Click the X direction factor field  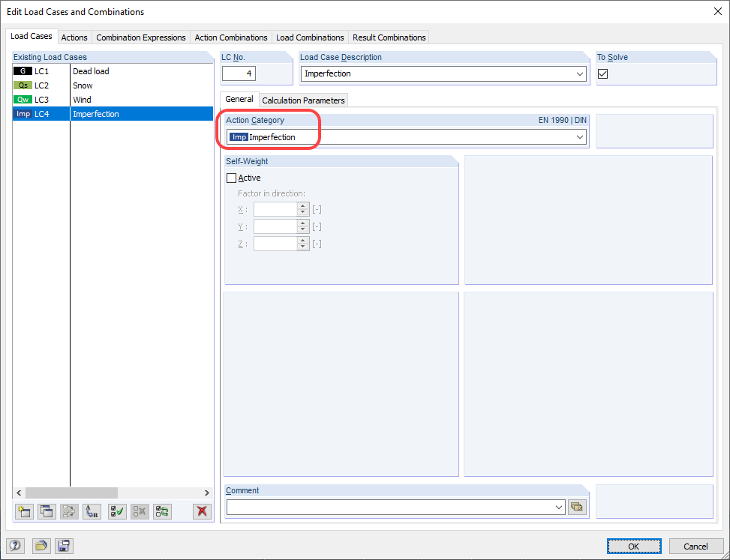coord(275,209)
